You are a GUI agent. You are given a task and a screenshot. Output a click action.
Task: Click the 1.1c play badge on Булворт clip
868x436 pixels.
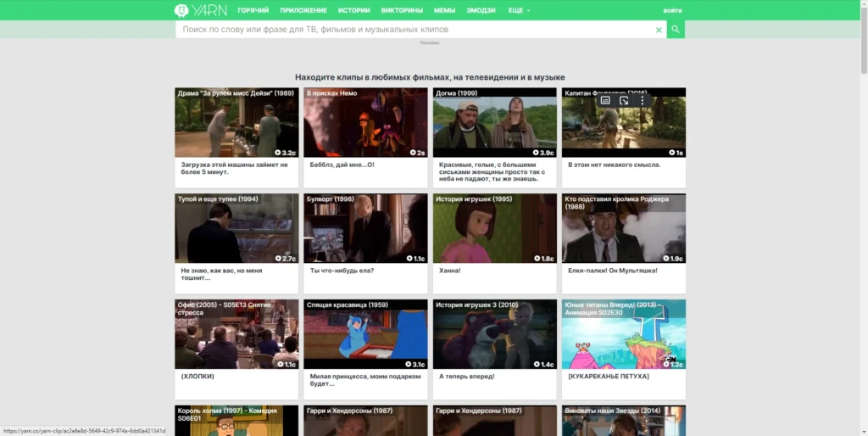(x=415, y=258)
